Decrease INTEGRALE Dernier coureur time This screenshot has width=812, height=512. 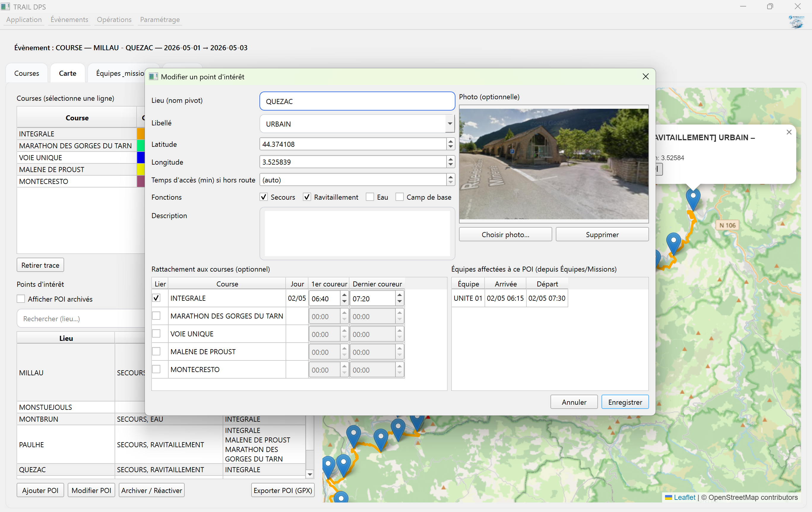(x=400, y=301)
